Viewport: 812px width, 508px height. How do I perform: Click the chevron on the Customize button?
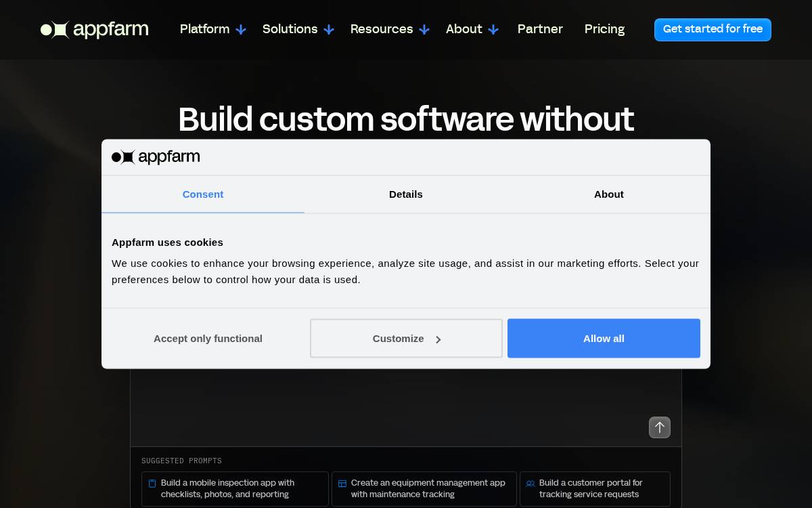pos(438,339)
